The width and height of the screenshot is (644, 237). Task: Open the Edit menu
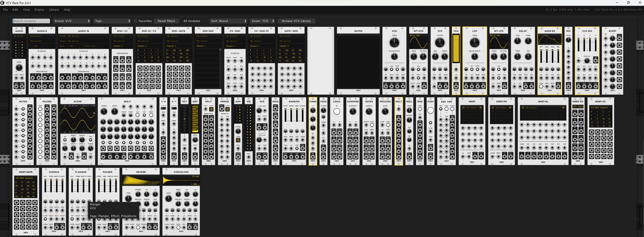coord(15,10)
